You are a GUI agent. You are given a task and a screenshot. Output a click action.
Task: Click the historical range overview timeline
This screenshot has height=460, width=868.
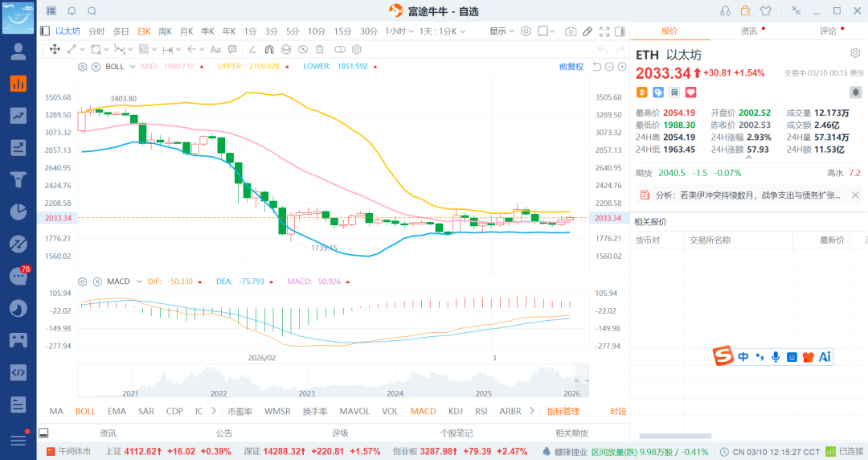(x=334, y=380)
